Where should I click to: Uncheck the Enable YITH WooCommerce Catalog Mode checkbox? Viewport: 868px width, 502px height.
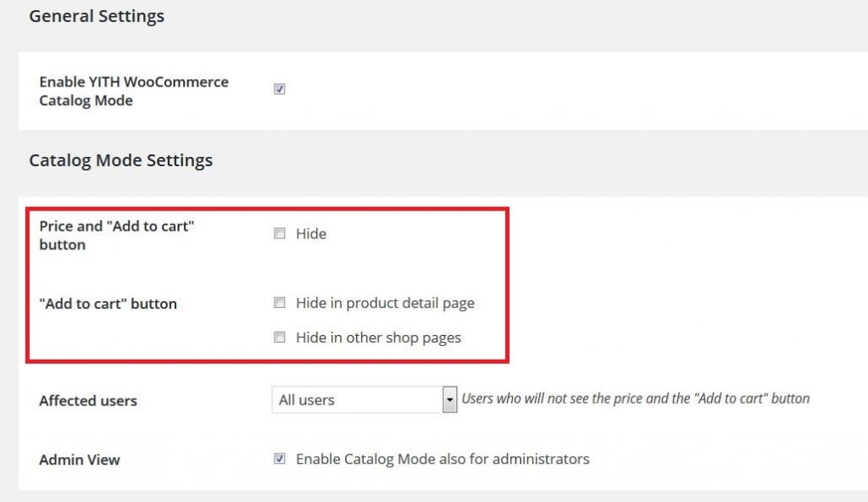pos(280,89)
